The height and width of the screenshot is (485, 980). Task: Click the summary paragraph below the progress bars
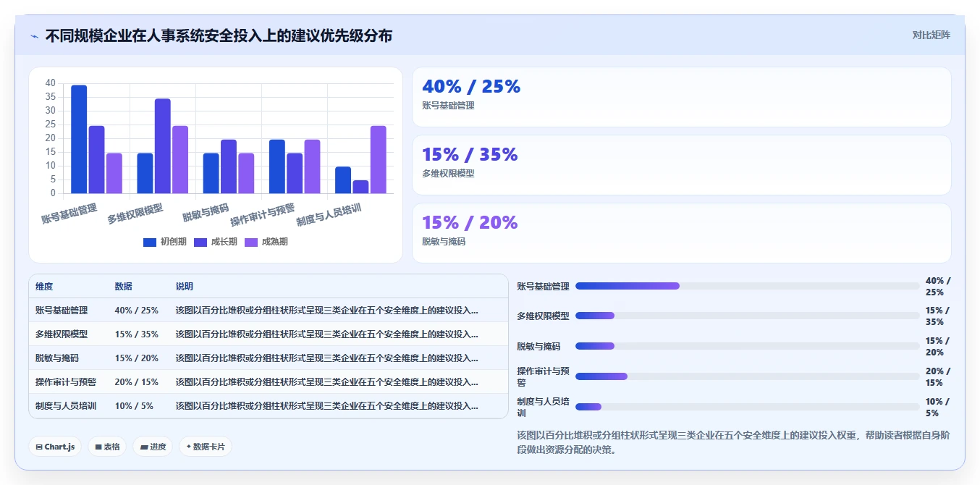tap(732, 442)
